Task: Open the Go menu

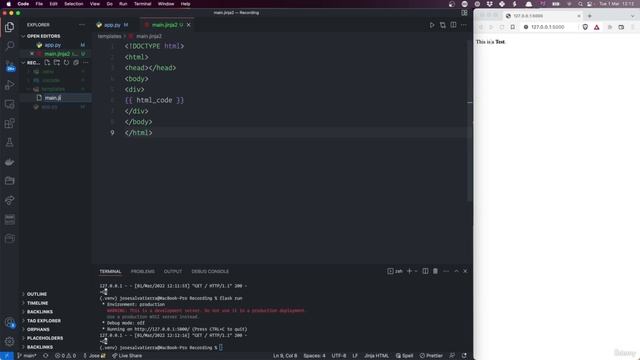Action: (109, 4)
